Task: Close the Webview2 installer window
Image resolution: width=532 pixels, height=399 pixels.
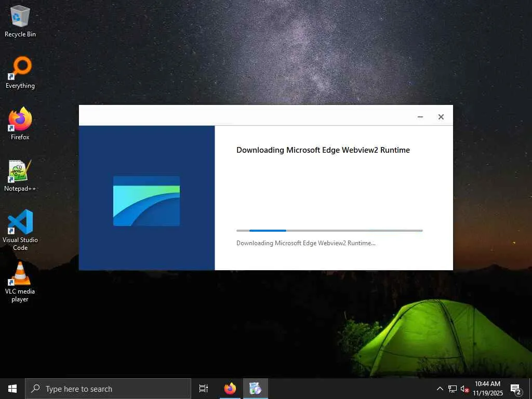Action: tap(441, 117)
